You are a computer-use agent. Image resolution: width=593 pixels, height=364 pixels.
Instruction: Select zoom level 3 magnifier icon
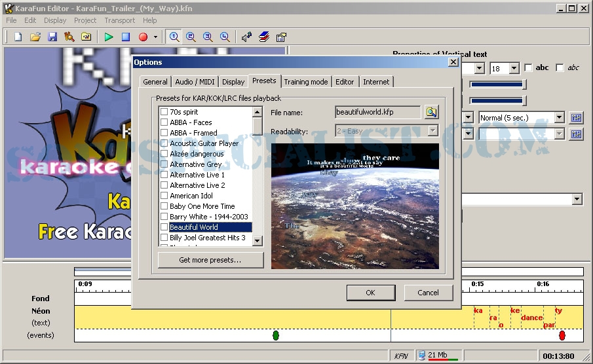208,37
